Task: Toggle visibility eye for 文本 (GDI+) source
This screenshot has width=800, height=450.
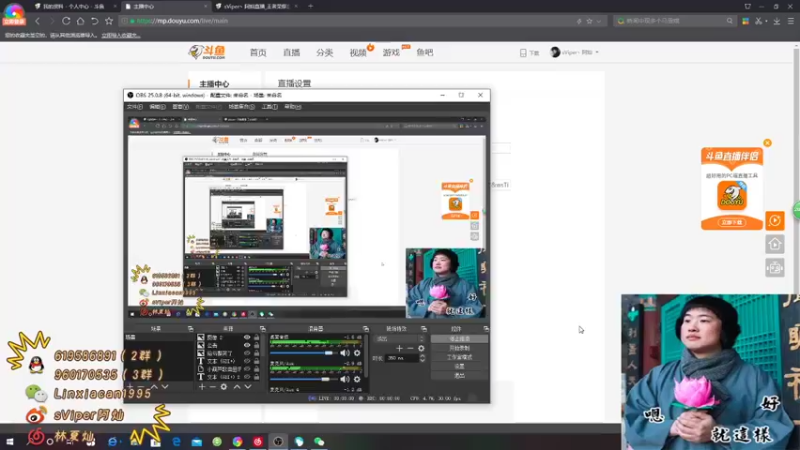Action: tap(247, 361)
